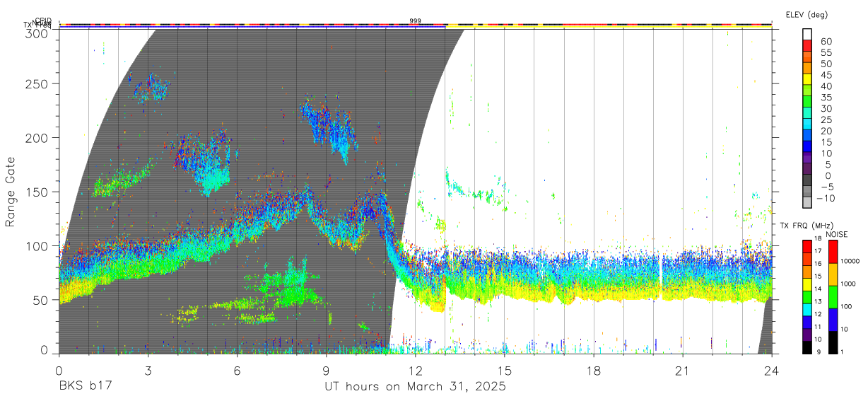The height and width of the screenshot is (401, 868).
Task: Click ELEV swatch between 50 and 55
Action: tap(808, 57)
